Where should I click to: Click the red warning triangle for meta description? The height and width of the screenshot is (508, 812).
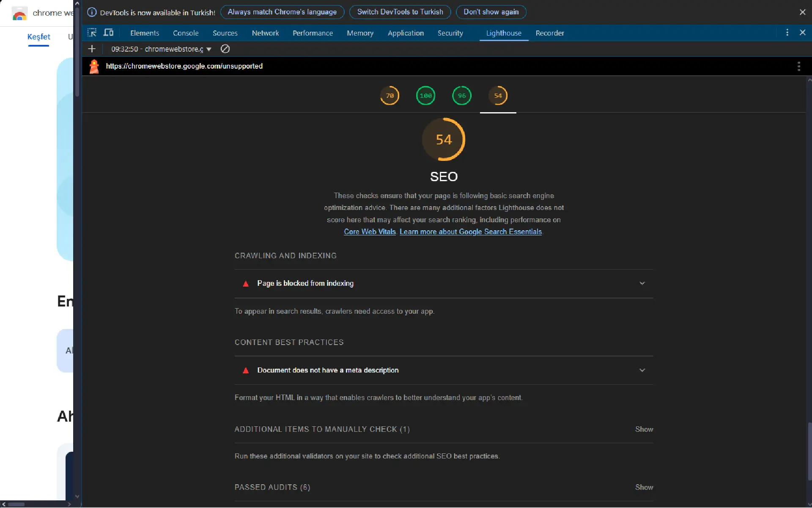pos(245,370)
